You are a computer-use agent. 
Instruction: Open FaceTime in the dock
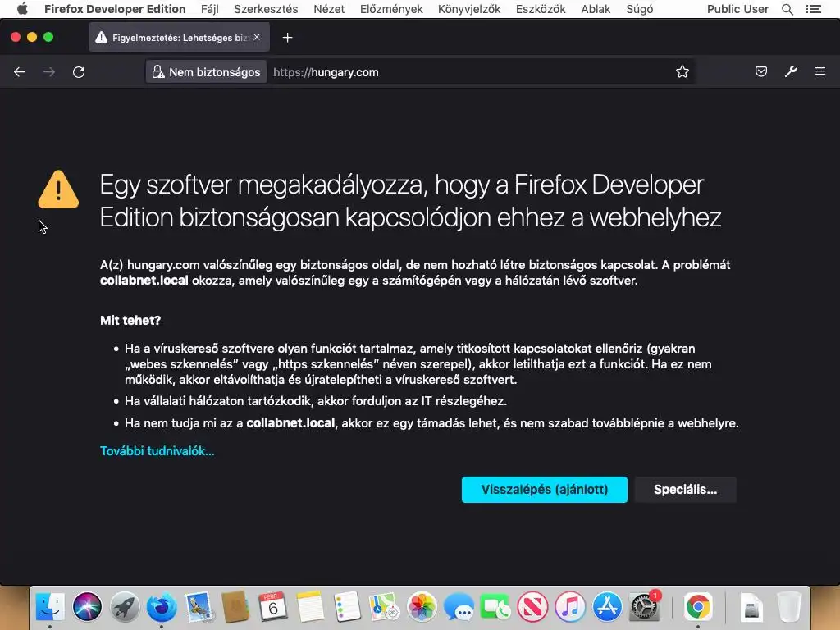[495, 607]
